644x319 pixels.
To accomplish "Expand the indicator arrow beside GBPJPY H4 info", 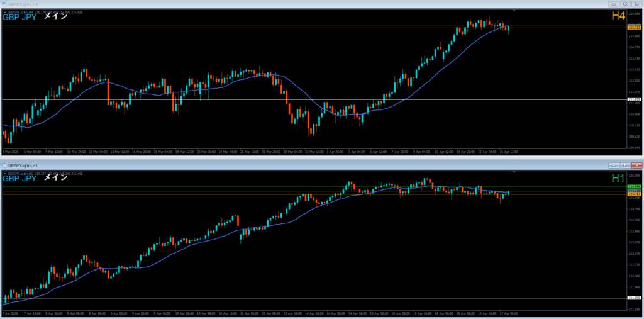I will (5, 12).
